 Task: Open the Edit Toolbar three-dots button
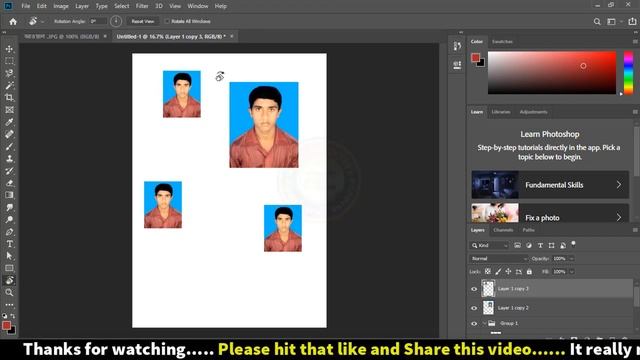click(9, 304)
